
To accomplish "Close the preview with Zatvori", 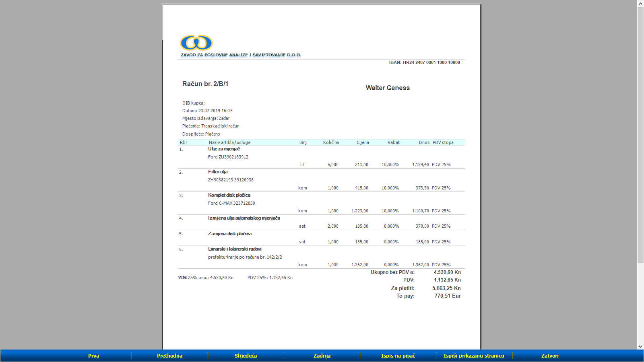I will pos(549,356).
